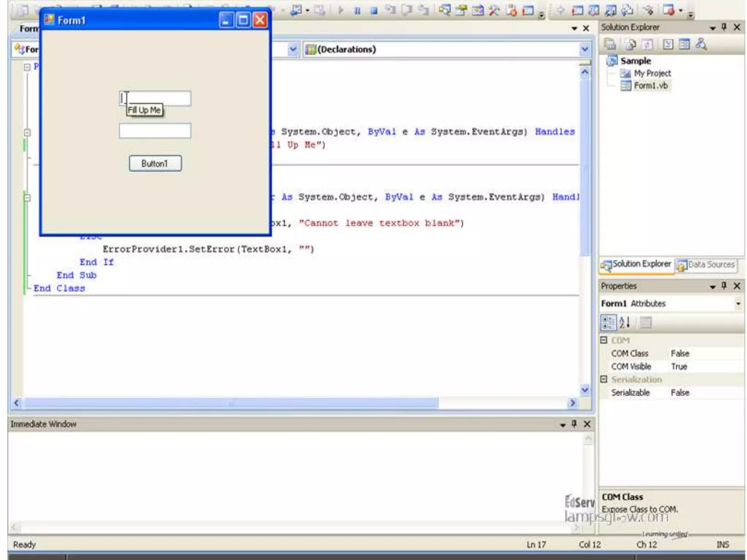Click the second textbox on Form1
Screen dimensions: 747x560
155,131
